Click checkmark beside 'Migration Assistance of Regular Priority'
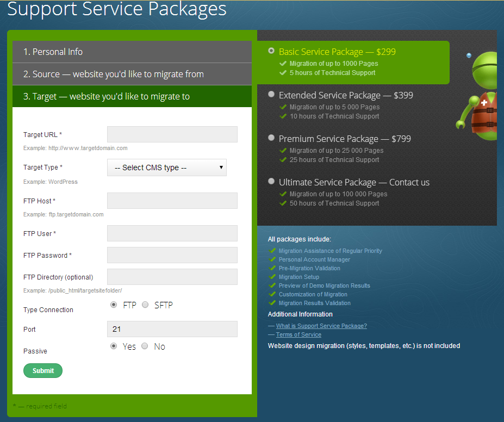This screenshot has width=504, height=422. click(x=272, y=250)
